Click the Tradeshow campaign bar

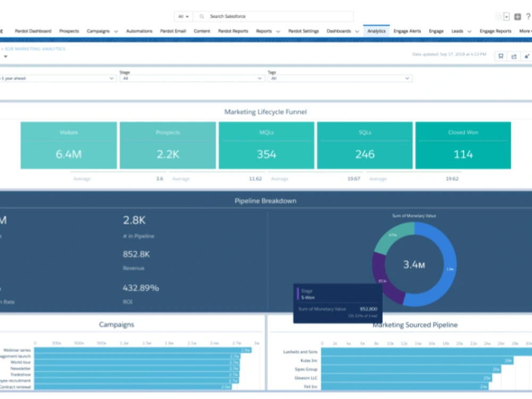(x=137, y=375)
